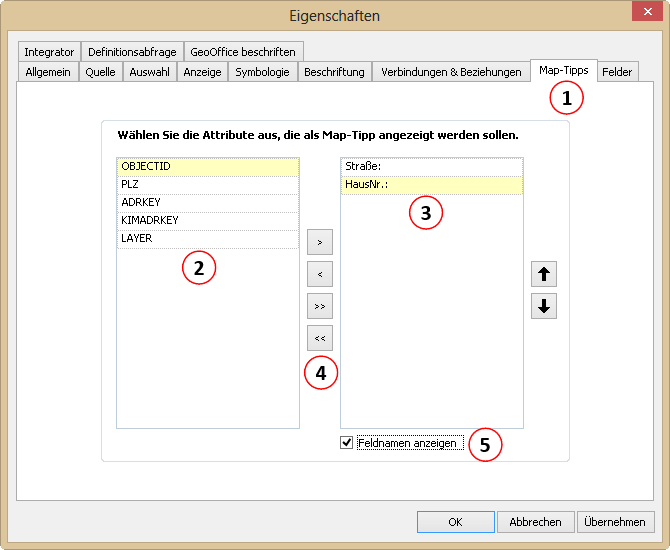Click the Abbrechen button
This screenshot has width=670, height=550.
click(535, 522)
